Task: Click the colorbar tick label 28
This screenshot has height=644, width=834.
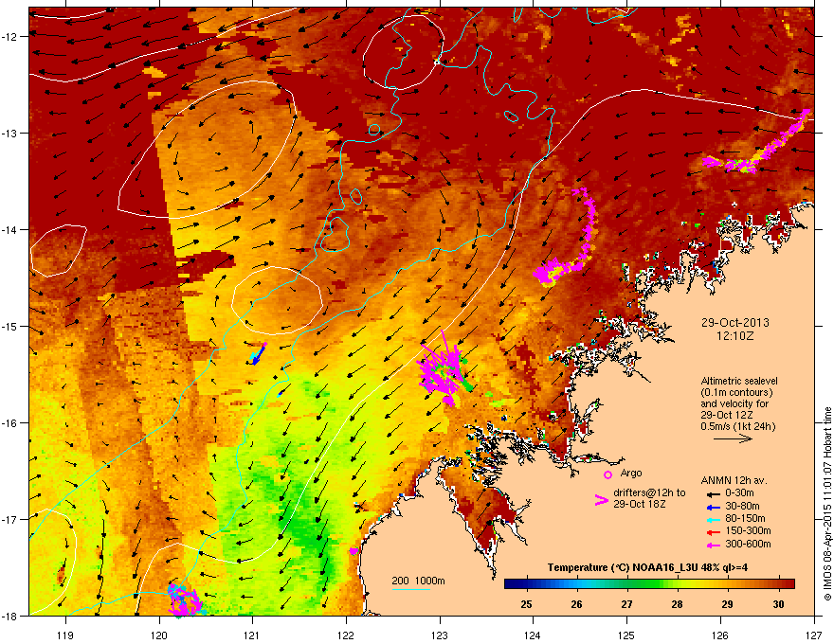Action: [x=677, y=604]
